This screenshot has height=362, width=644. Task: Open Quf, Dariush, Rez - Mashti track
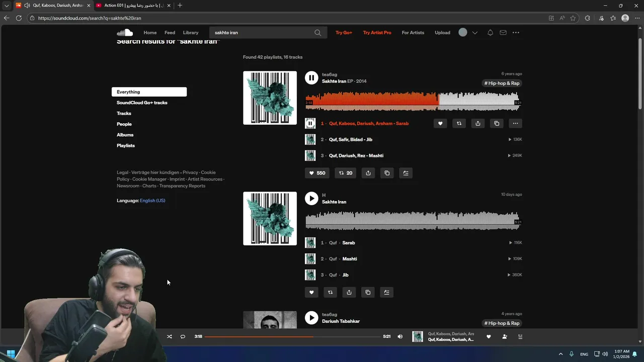pos(356,155)
